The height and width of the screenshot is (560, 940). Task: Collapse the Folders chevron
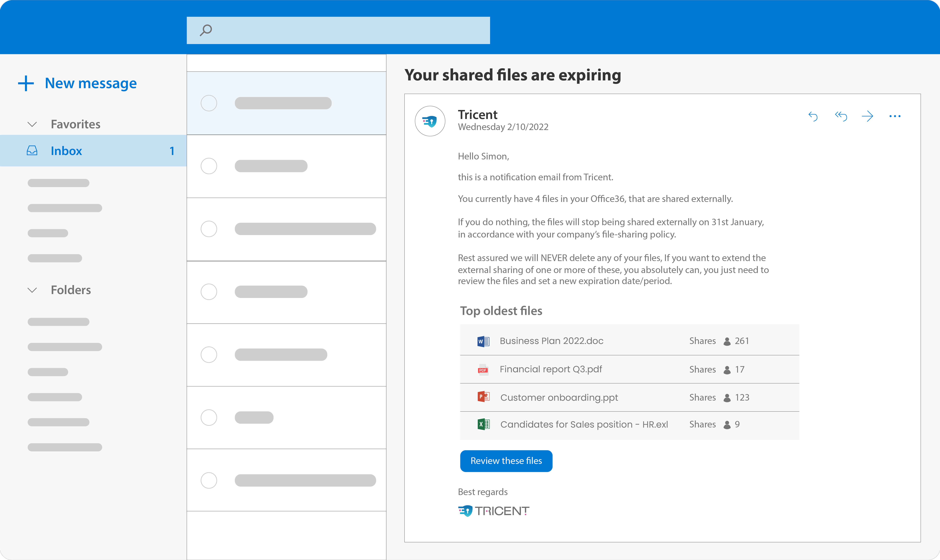coord(32,290)
